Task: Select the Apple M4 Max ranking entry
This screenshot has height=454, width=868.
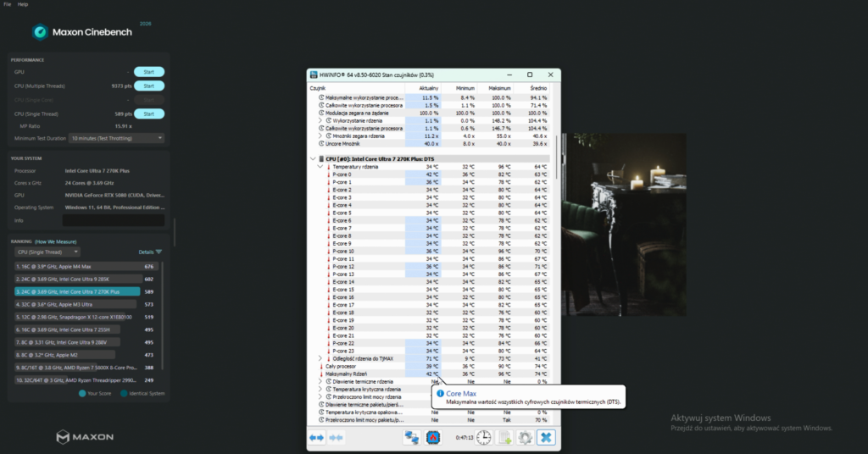Action: pyautogui.click(x=86, y=267)
